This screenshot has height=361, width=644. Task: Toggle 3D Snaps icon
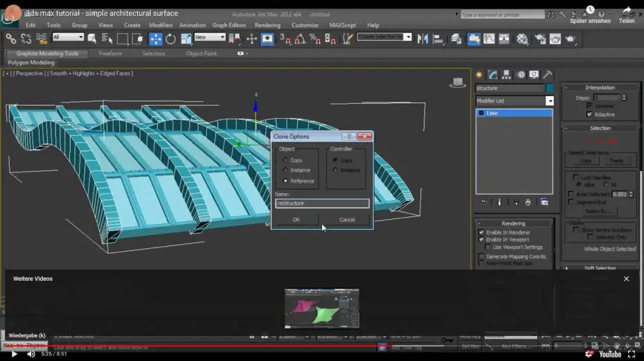tap(285, 39)
